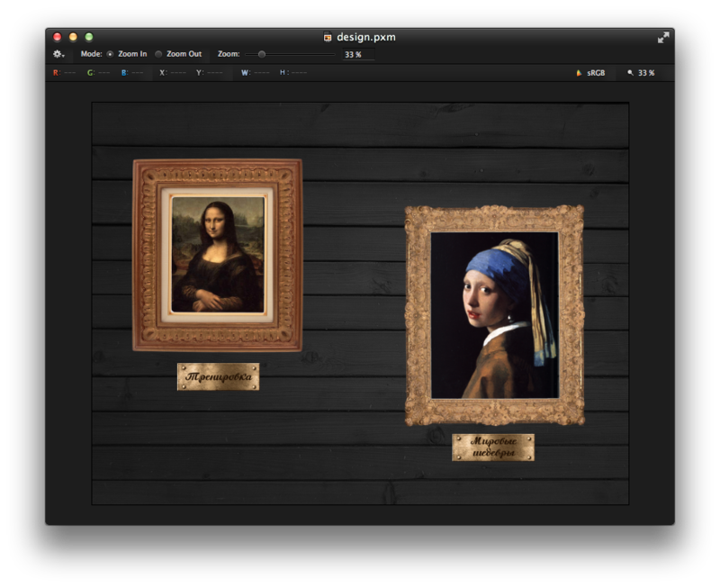Click the design.pxm window title text
The image size is (720, 588).
(366, 37)
